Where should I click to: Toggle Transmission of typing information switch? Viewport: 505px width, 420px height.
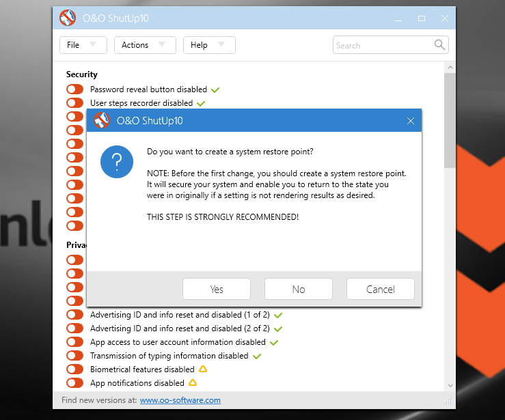pyautogui.click(x=74, y=356)
